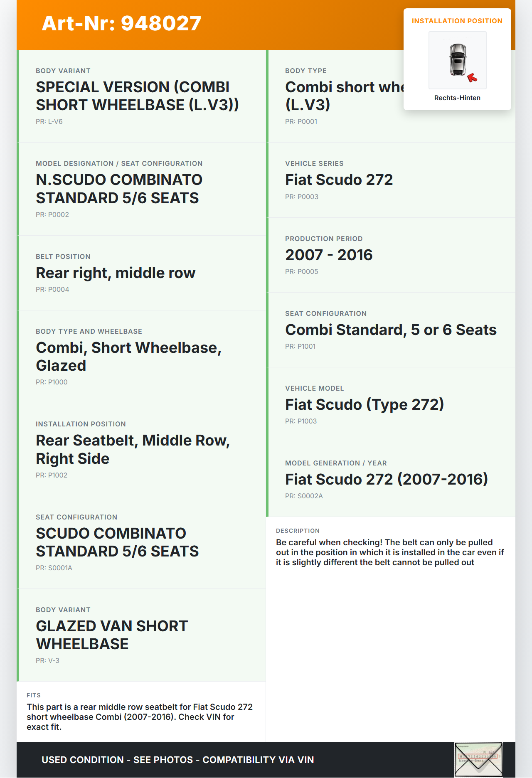The width and height of the screenshot is (532, 778).
Task: Click the Fiat Scudo 272 vehicle series
Action: coord(339,180)
